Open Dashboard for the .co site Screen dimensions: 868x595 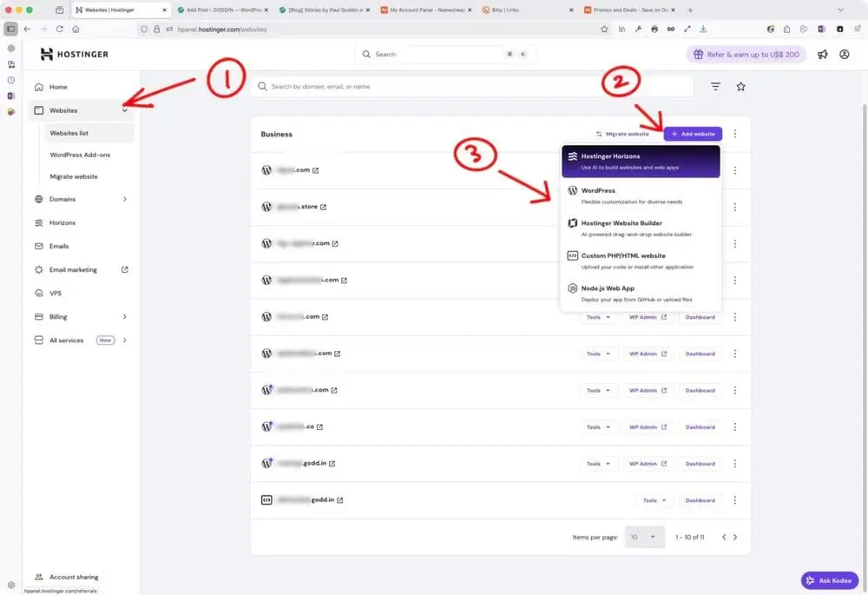[x=700, y=427]
